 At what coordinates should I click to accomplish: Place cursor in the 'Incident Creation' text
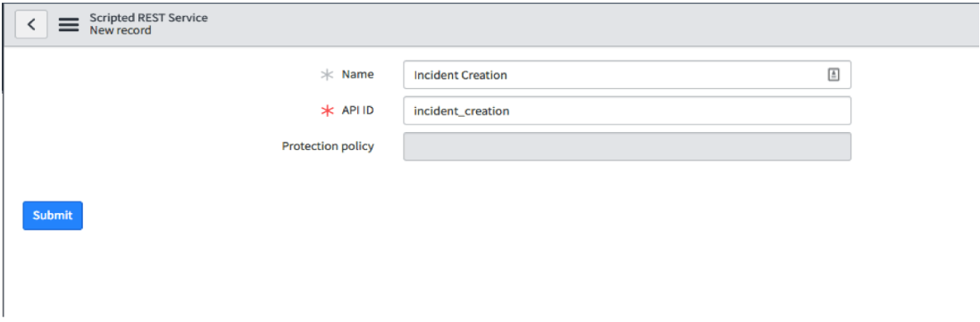pos(461,76)
